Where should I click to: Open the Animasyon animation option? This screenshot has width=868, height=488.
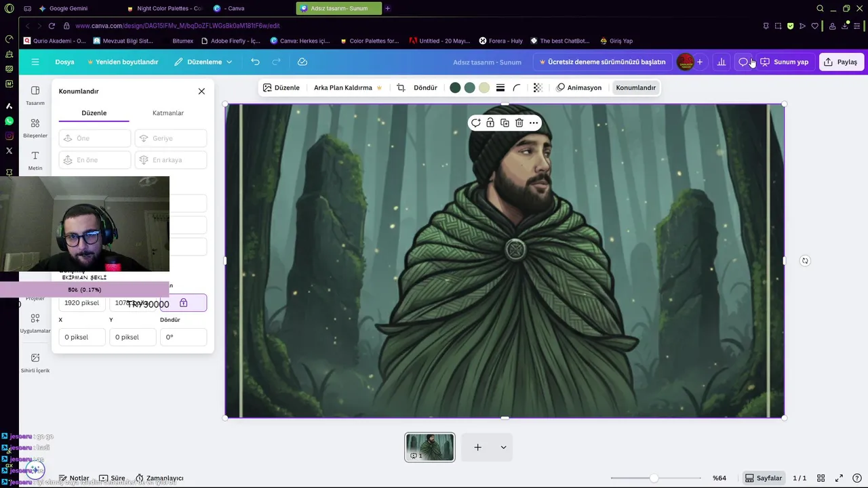(579, 87)
